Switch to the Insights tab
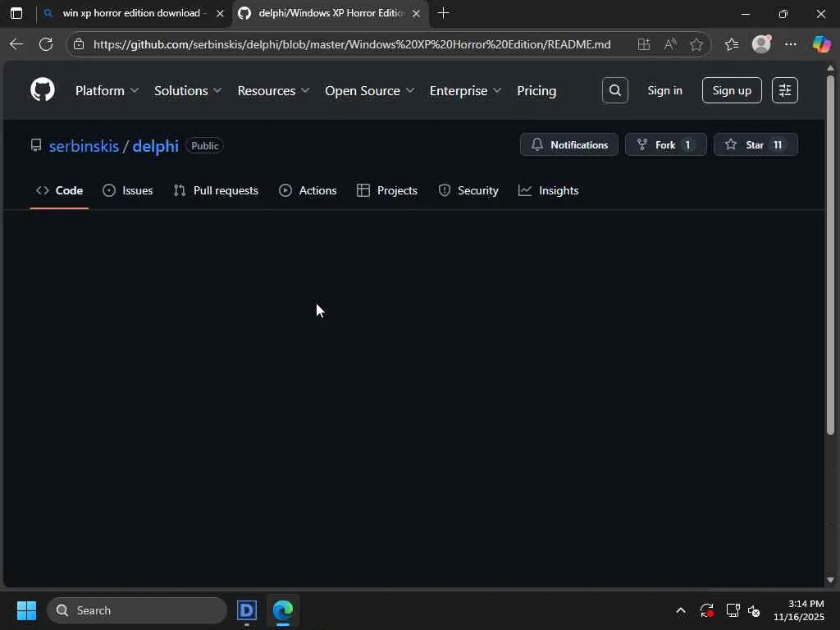Screen dimensions: 840x630 coord(549,190)
